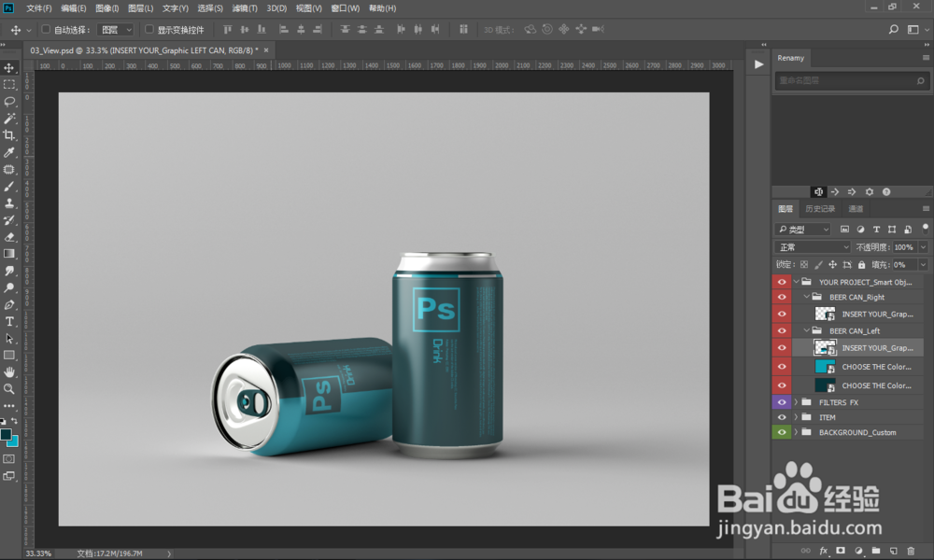
Task: Click the background color swatch
Action: tap(14, 442)
